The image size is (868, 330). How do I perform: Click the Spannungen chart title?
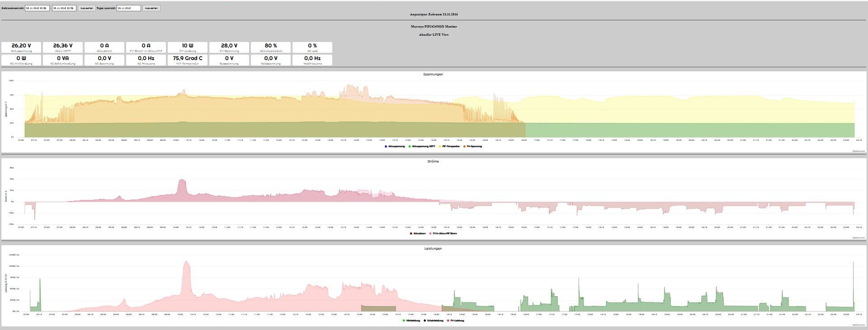point(433,74)
